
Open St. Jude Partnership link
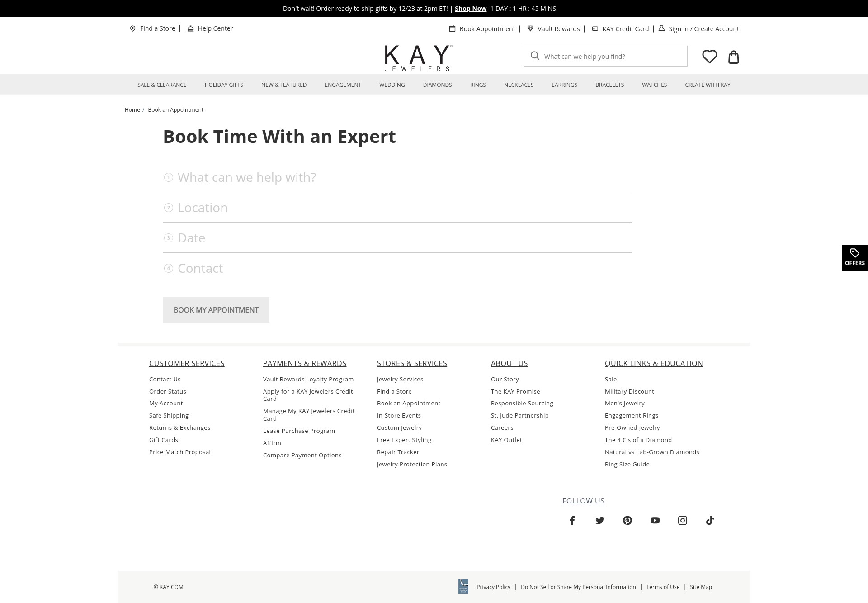pyautogui.click(x=520, y=415)
